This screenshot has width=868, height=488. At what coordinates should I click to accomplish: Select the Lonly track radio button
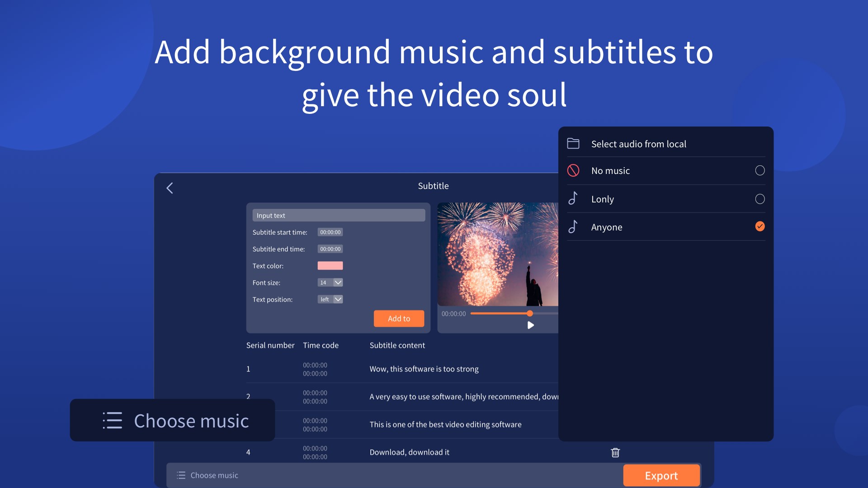[x=760, y=199]
